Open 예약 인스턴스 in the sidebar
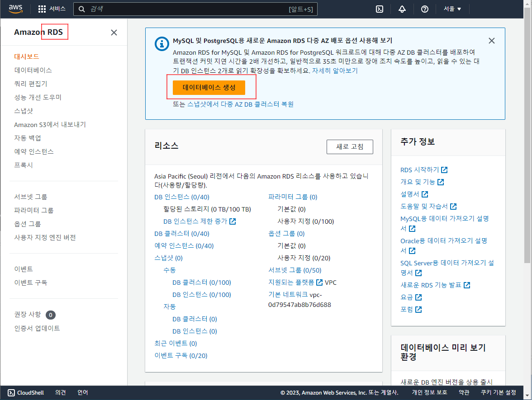 pos(34,151)
